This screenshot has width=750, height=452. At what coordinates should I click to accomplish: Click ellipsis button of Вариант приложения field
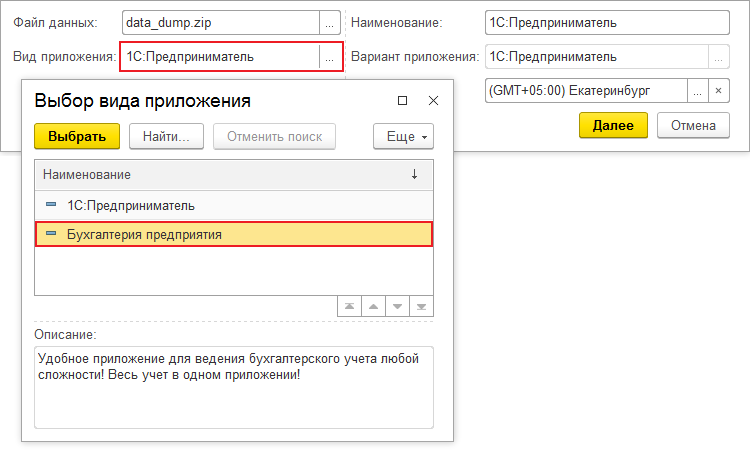coord(718,57)
